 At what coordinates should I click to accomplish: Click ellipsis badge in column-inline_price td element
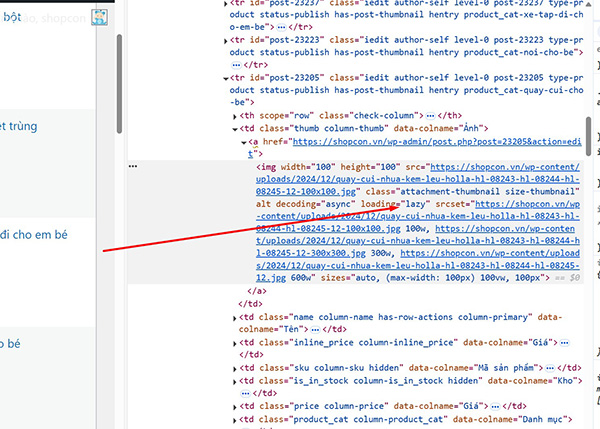click(x=565, y=343)
